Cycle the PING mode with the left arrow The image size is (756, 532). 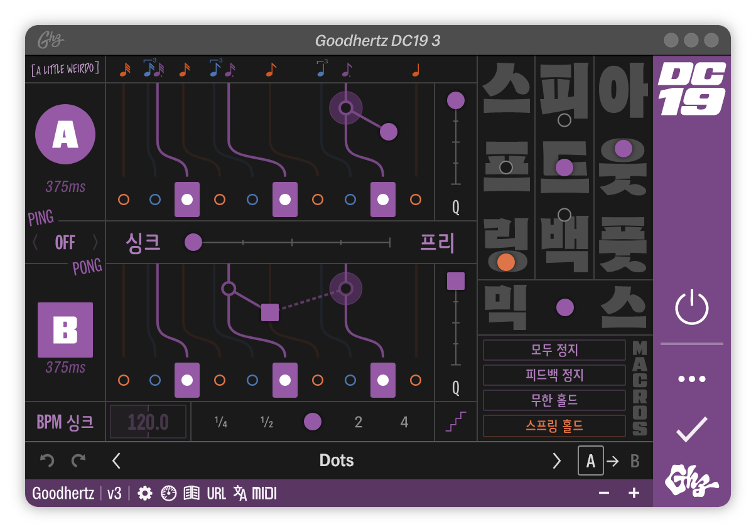36,242
